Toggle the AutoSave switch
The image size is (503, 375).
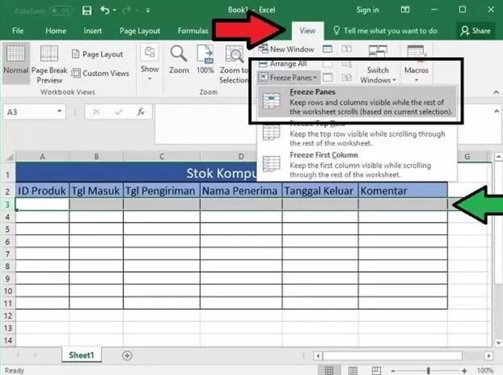click(x=61, y=11)
